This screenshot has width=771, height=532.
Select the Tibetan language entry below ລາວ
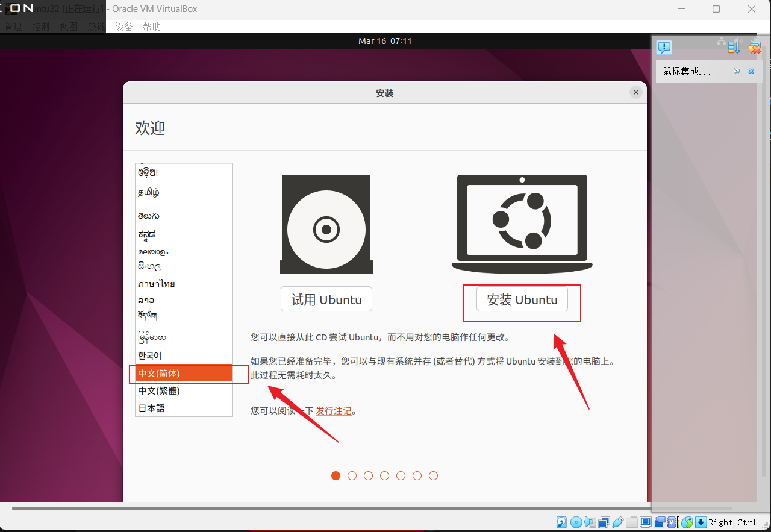click(184, 315)
